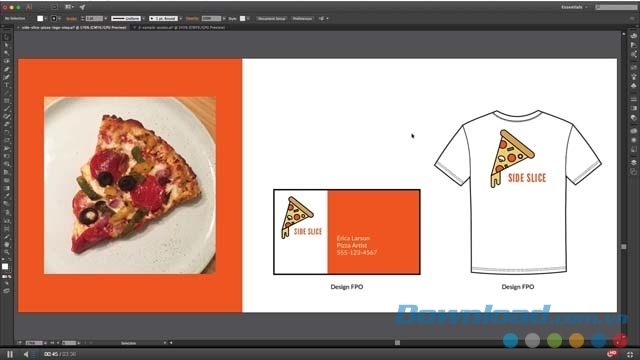Click the orange Stroke panel link
The width and height of the screenshot is (640, 360).
71,18
